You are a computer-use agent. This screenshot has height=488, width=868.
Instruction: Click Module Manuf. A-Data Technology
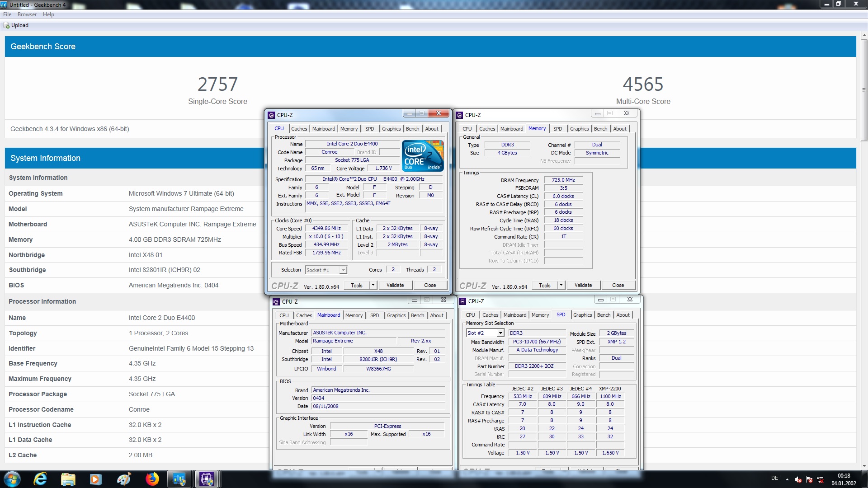pos(537,350)
